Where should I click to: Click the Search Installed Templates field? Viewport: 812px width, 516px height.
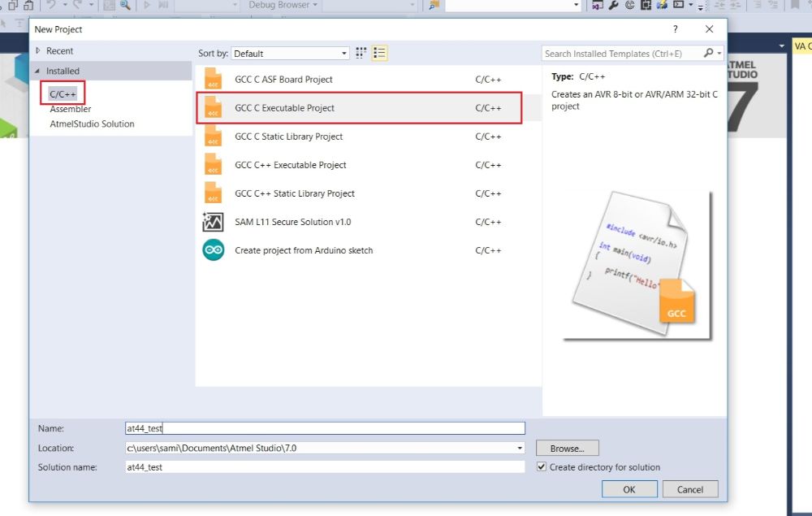pyautogui.click(x=621, y=54)
